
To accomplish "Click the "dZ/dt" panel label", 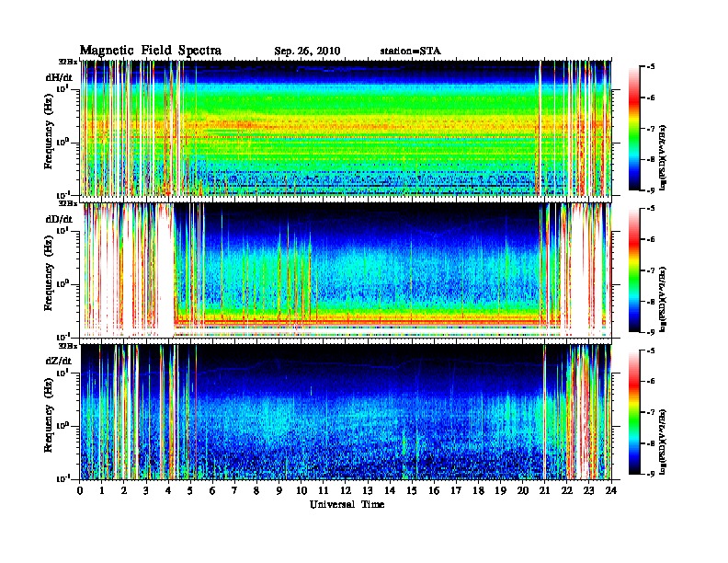I will tap(59, 361).
